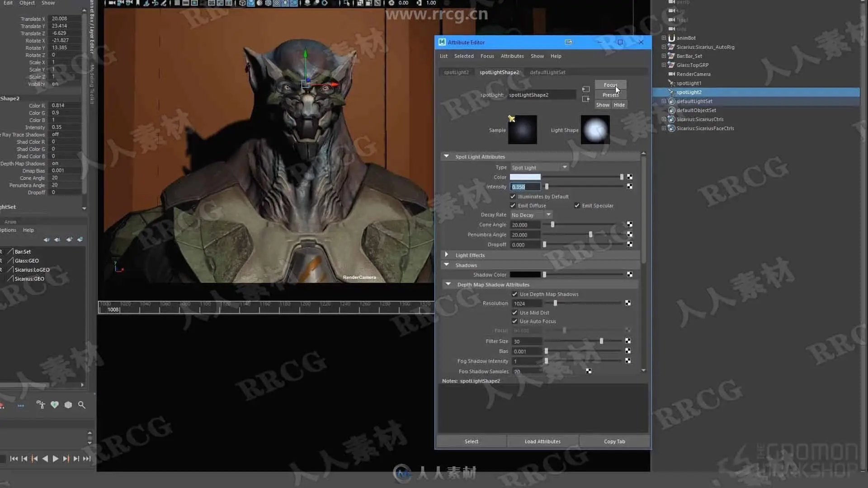868x488 pixels.
Task: Toggle Emit Specular checkbox
Action: point(577,206)
